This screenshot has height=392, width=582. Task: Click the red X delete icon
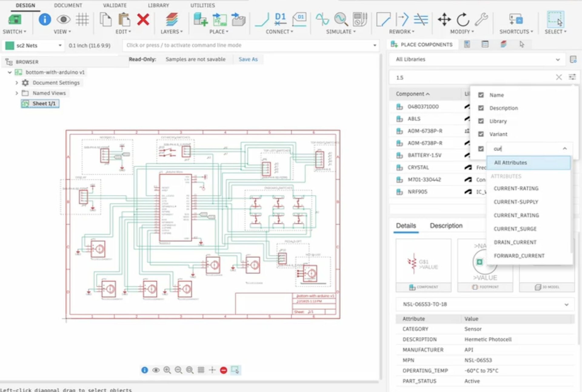pos(143,20)
